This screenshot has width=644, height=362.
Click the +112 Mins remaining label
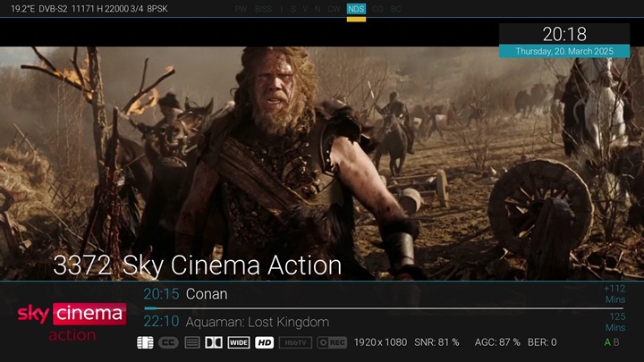point(614,294)
